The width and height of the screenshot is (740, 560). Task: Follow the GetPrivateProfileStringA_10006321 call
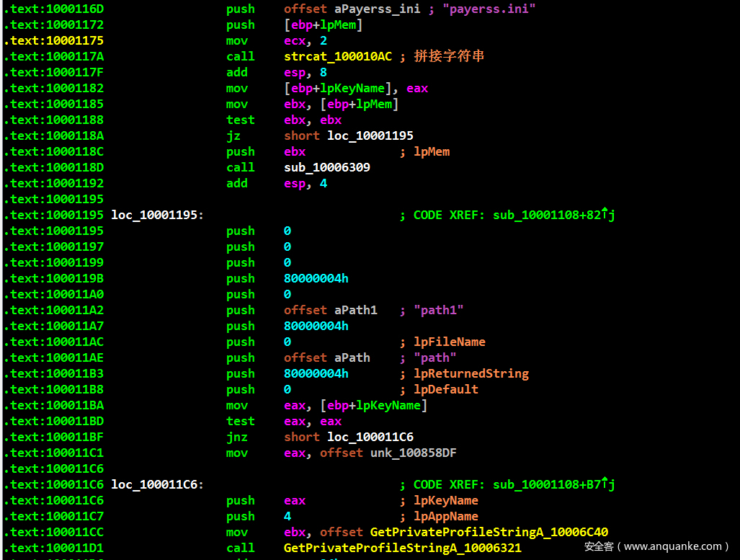pyautogui.click(x=402, y=548)
